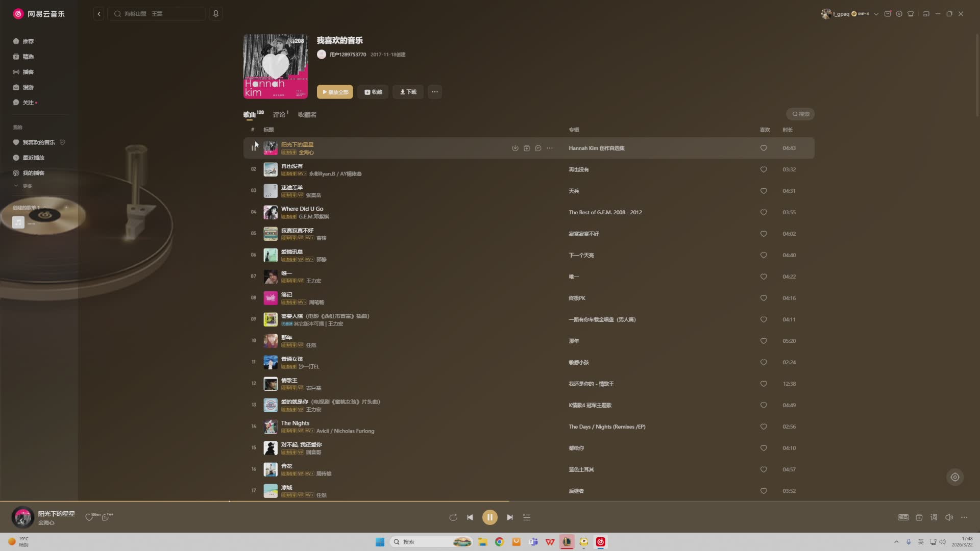Switch to the 收藏者 tab
The width and height of the screenshot is (980, 551).
(x=307, y=115)
